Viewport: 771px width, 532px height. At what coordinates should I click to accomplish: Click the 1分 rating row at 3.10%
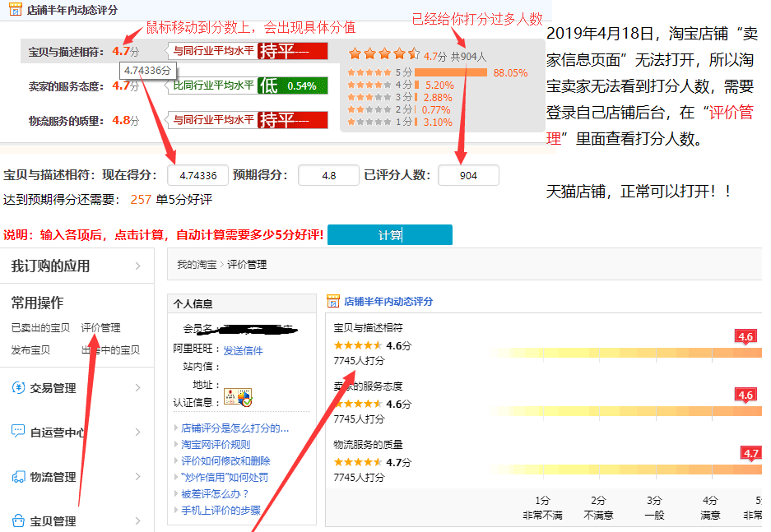coord(399,122)
